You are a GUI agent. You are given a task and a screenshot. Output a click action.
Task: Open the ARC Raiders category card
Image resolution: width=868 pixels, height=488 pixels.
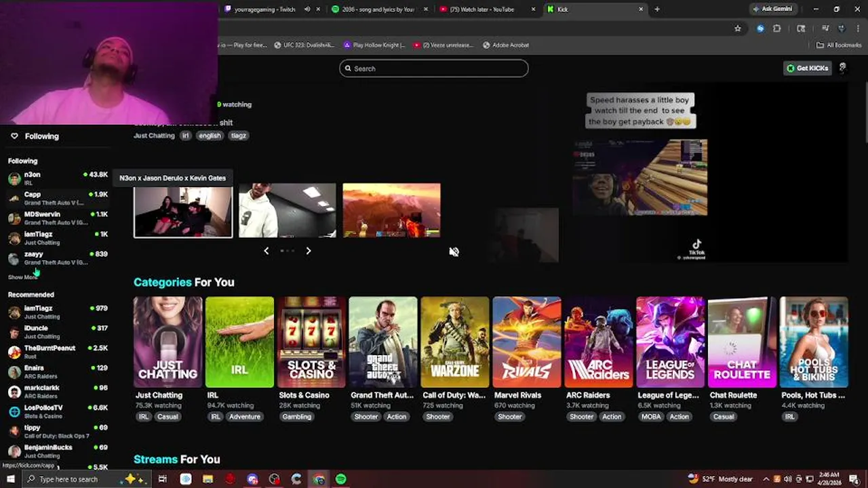(599, 342)
